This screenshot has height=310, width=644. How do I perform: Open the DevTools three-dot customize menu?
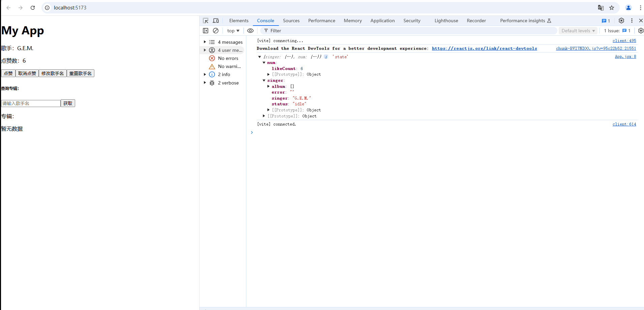(x=632, y=21)
